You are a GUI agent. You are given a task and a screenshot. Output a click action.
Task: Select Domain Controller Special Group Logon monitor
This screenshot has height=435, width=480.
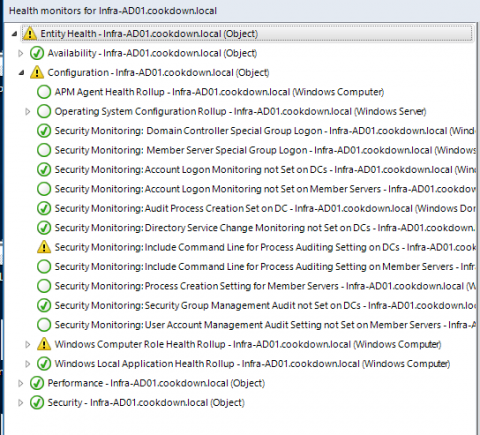(x=265, y=131)
